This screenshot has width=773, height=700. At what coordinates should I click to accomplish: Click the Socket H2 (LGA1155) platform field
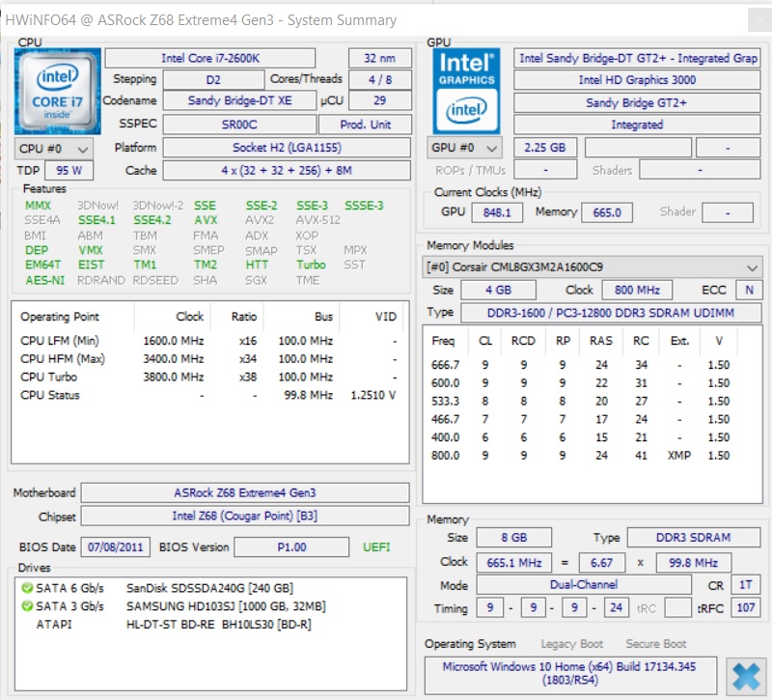pyautogui.click(x=287, y=148)
